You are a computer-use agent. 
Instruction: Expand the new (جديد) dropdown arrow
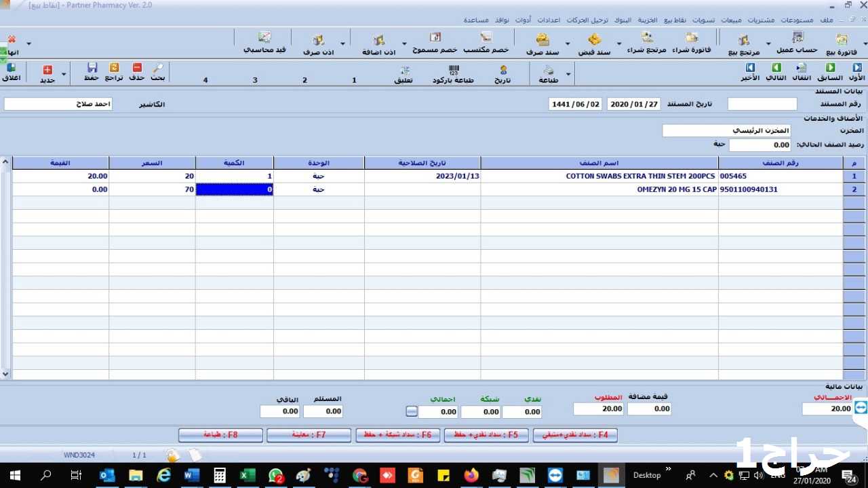(64, 74)
